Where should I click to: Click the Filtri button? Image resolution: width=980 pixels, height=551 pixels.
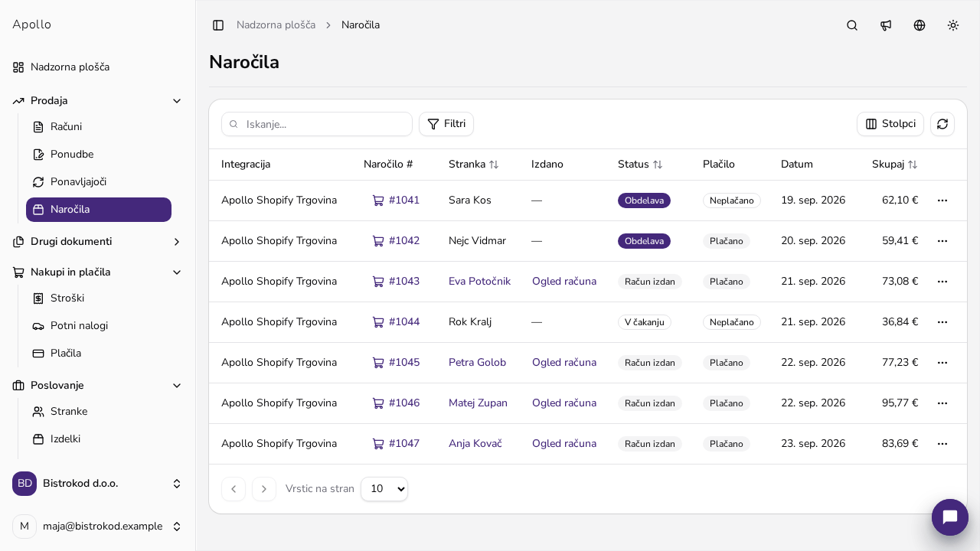pos(446,124)
